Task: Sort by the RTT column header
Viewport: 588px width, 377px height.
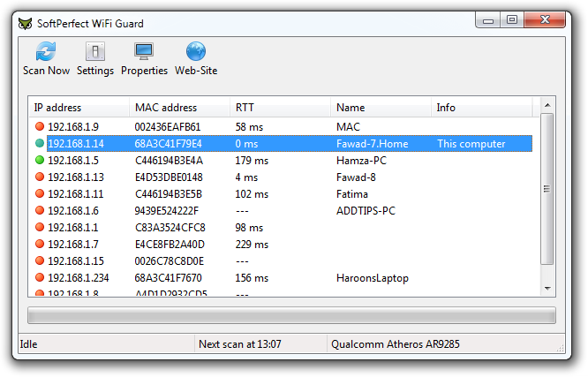Action: click(280, 108)
